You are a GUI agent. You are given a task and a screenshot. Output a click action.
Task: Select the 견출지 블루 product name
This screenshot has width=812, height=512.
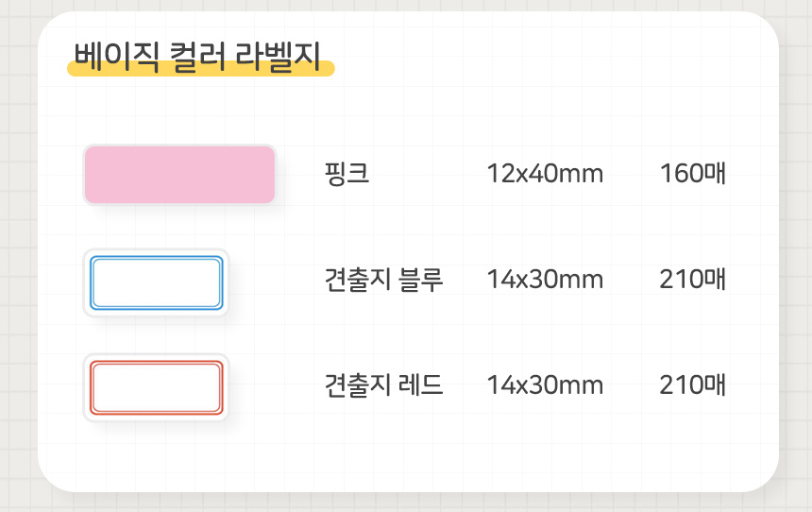[383, 280]
